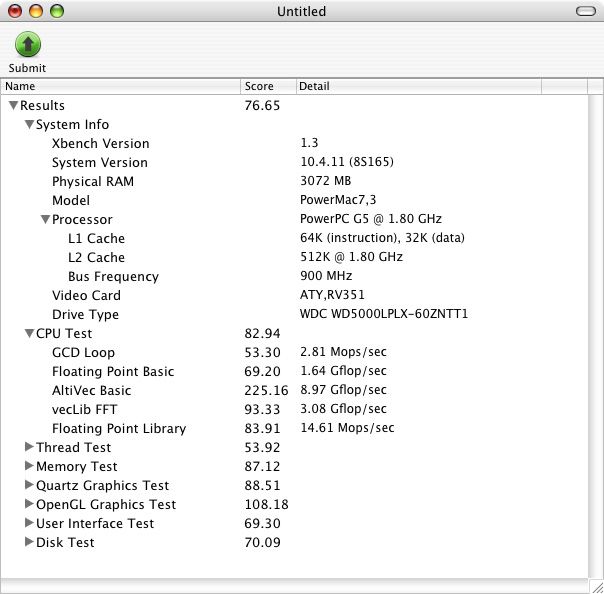604x594 pixels.
Task: Select the L2 Cache row
Action: tap(295, 257)
